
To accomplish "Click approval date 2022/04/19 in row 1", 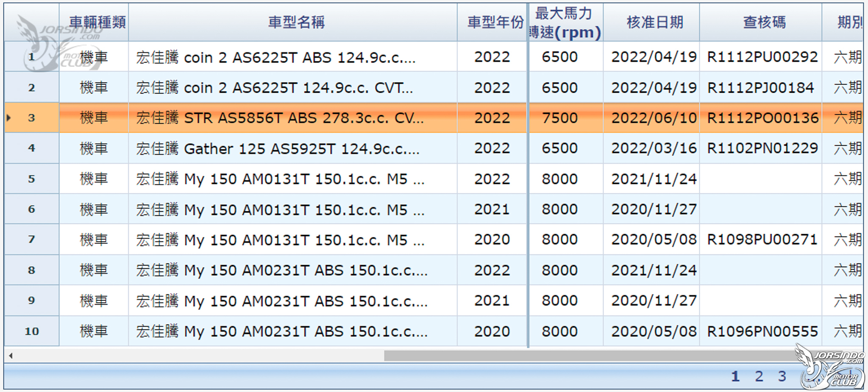I will (x=654, y=57).
